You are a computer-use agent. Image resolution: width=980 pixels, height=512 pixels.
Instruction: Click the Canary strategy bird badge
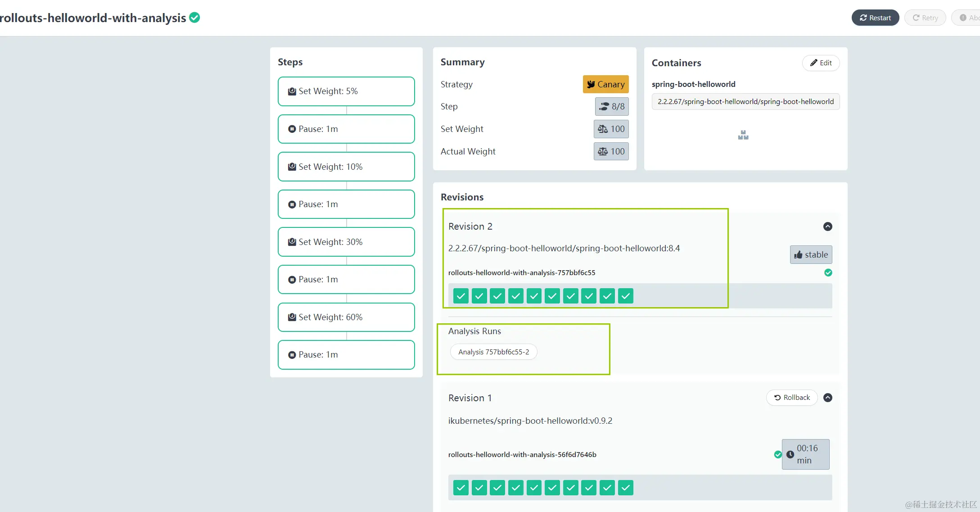pos(605,84)
